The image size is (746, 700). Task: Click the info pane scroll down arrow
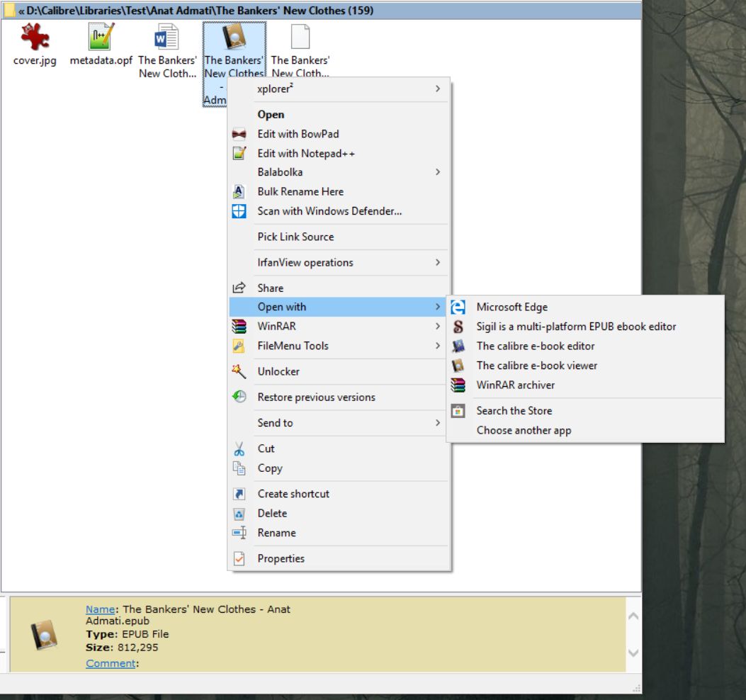pos(633,653)
